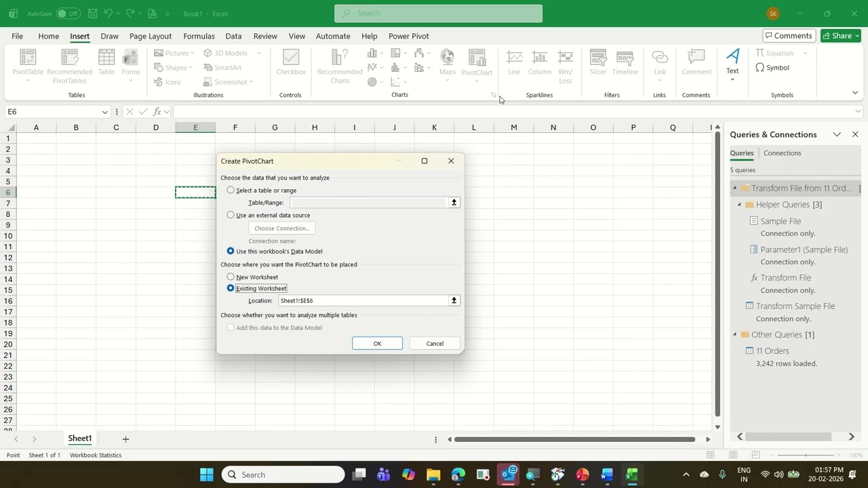The width and height of the screenshot is (868, 488).
Task: Click Cancel in Create PivotChart dialog
Action: pyautogui.click(x=435, y=344)
